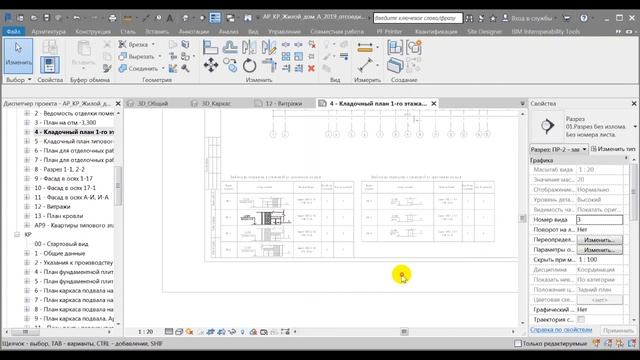Click the detail level icon in view control bar

pyautogui.click(x=169, y=331)
